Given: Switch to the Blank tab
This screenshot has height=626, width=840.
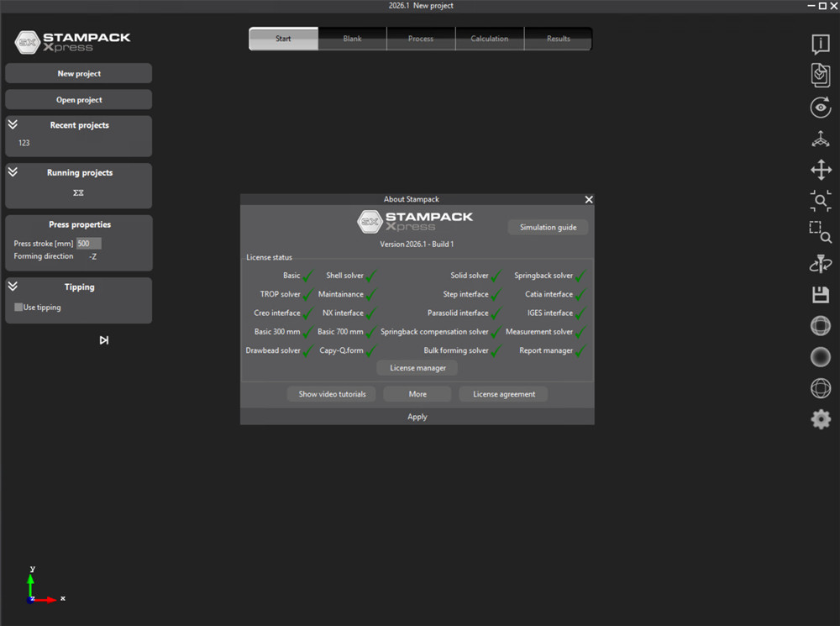Looking at the screenshot, I should [352, 39].
